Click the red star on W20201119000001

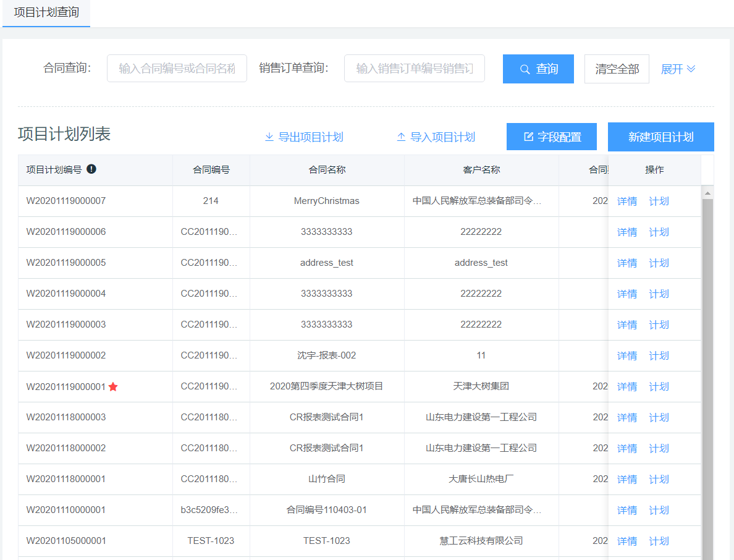pyautogui.click(x=113, y=387)
